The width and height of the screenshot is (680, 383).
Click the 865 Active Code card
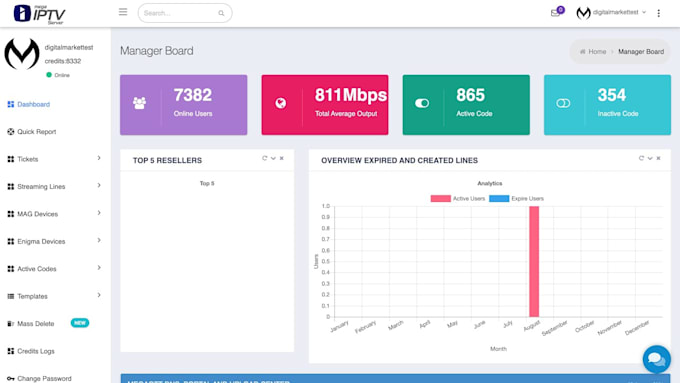tap(466, 105)
